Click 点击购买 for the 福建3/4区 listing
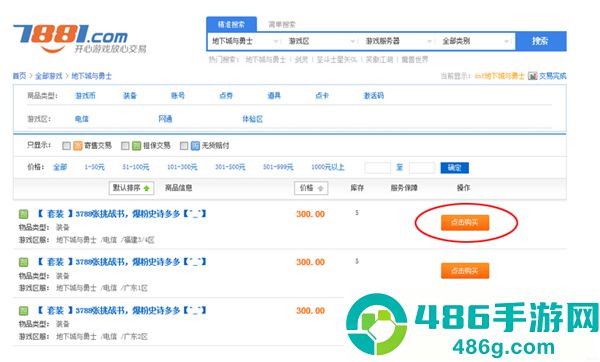Image resolution: width=600 pixels, height=362 pixels. (x=465, y=222)
